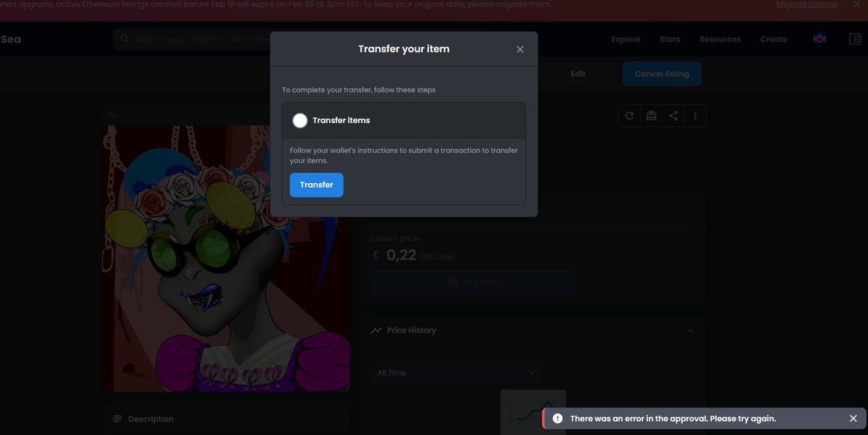Click the Cancel listing button
Image resolution: width=868 pixels, height=435 pixels.
click(662, 74)
